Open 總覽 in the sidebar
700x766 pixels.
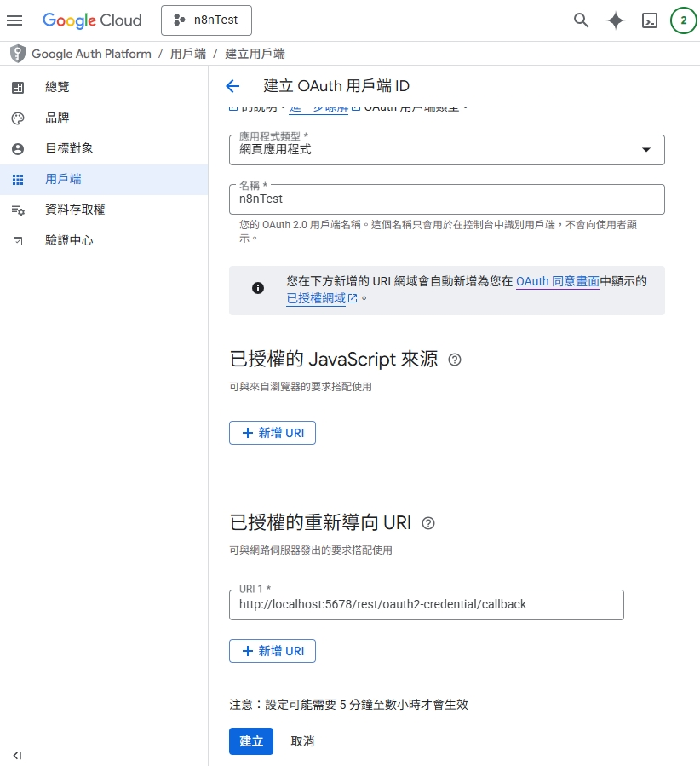104,87
